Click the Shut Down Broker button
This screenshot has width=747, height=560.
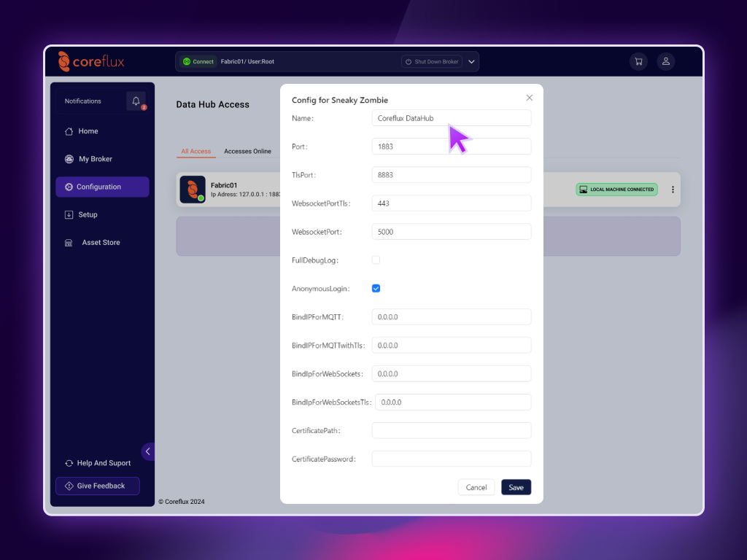[432, 62]
